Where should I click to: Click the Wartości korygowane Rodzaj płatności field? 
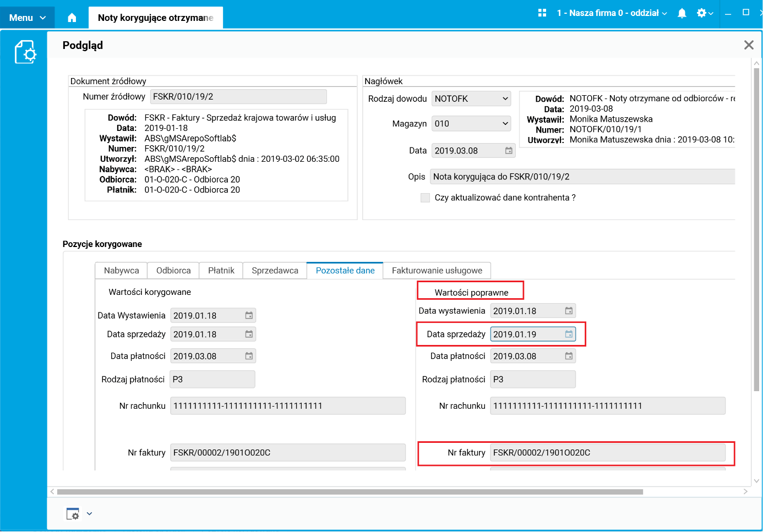point(212,380)
